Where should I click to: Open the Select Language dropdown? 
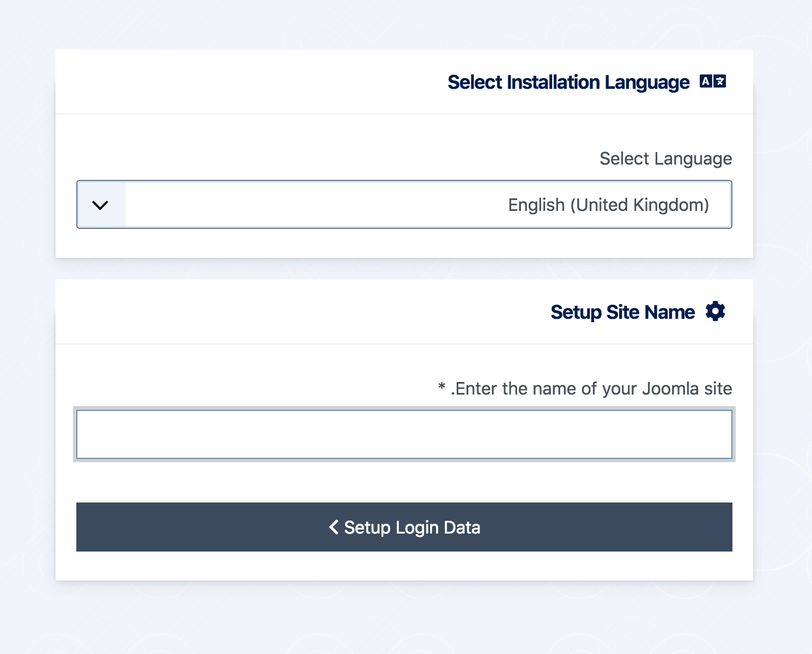coord(404,204)
